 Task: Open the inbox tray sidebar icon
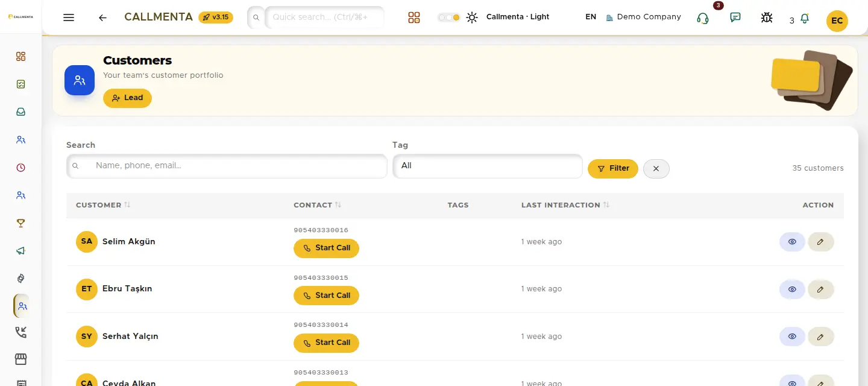click(x=21, y=112)
